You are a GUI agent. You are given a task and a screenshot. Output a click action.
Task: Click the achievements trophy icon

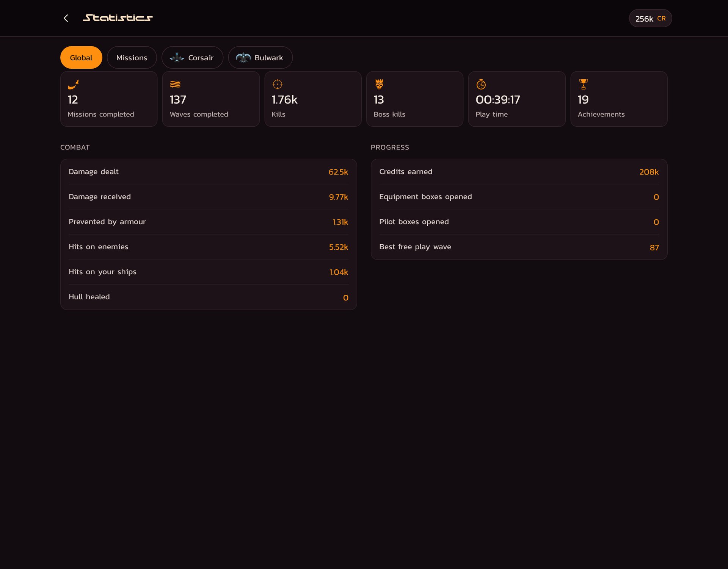click(584, 84)
